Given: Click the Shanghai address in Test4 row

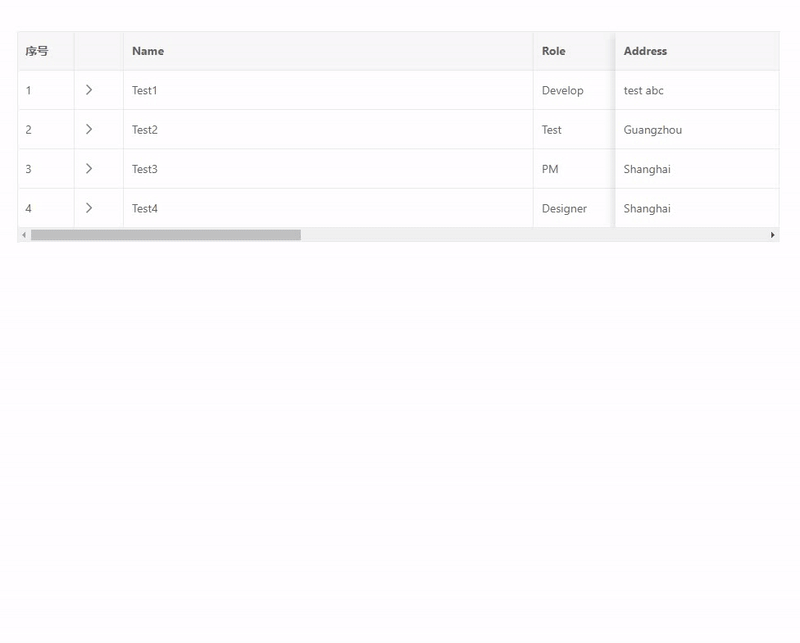Looking at the screenshot, I should click(697, 208).
